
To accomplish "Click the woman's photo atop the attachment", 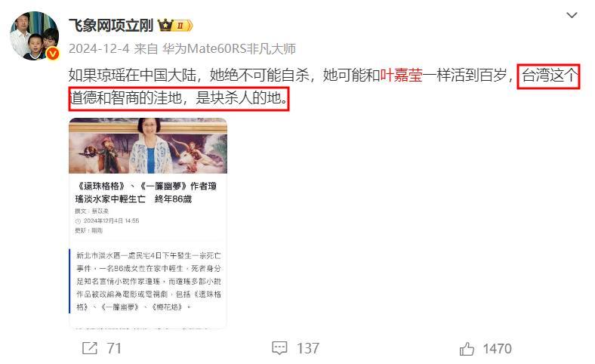I will coord(148,146).
